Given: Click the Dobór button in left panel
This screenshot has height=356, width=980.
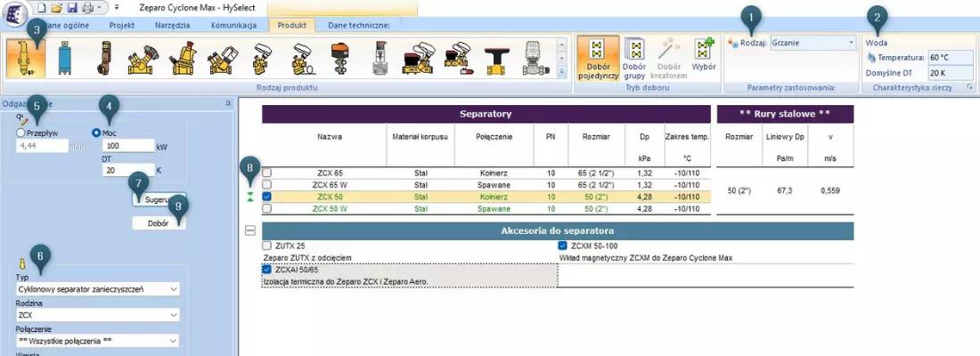Looking at the screenshot, I should 159,223.
